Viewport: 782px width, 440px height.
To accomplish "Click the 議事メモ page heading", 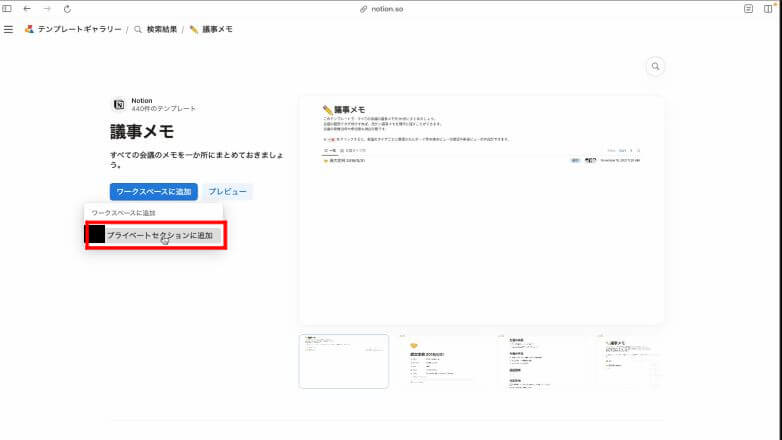I will tap(142, 132).
